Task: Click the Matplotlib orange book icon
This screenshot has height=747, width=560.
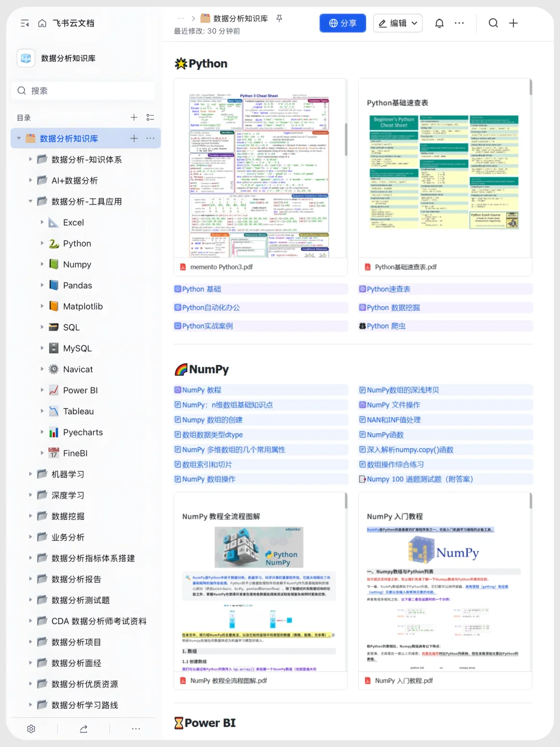Action: pyautogui.click(x=53, y=306)
